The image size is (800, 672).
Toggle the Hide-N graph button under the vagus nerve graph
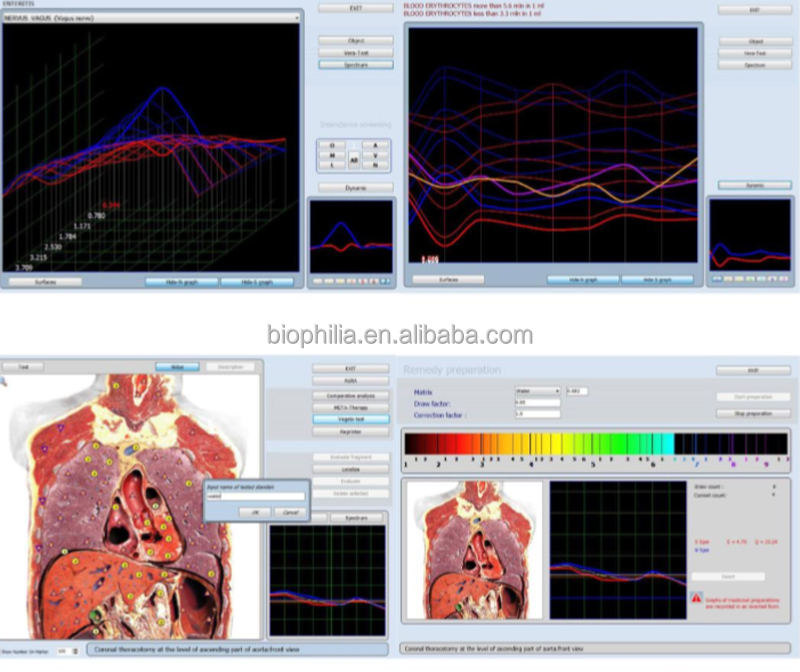pos(182,282)
